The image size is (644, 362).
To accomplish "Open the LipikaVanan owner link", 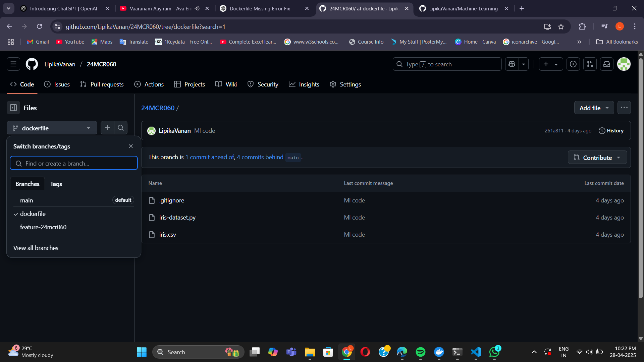I will (x=60, y=64).
